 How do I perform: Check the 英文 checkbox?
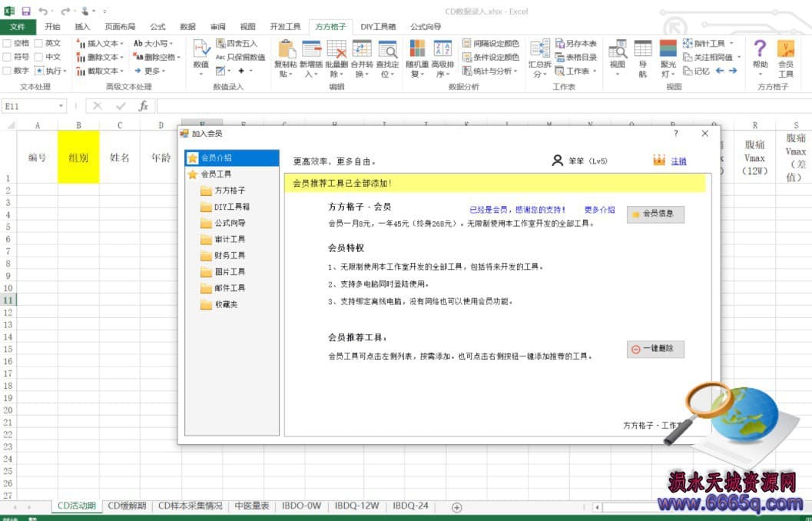(38, 44)
